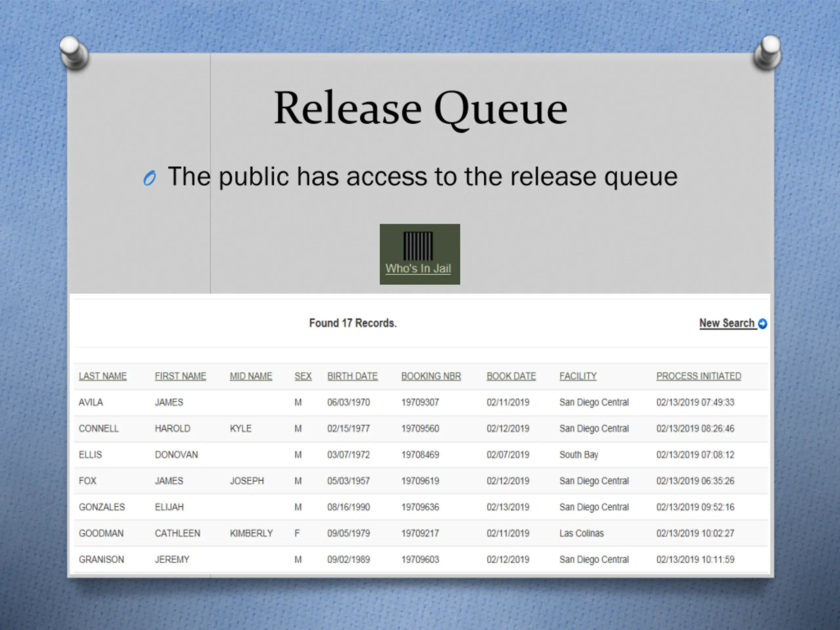
Task: Click process time 02/13/2019 06:35:26
Action: coord(695,481)
